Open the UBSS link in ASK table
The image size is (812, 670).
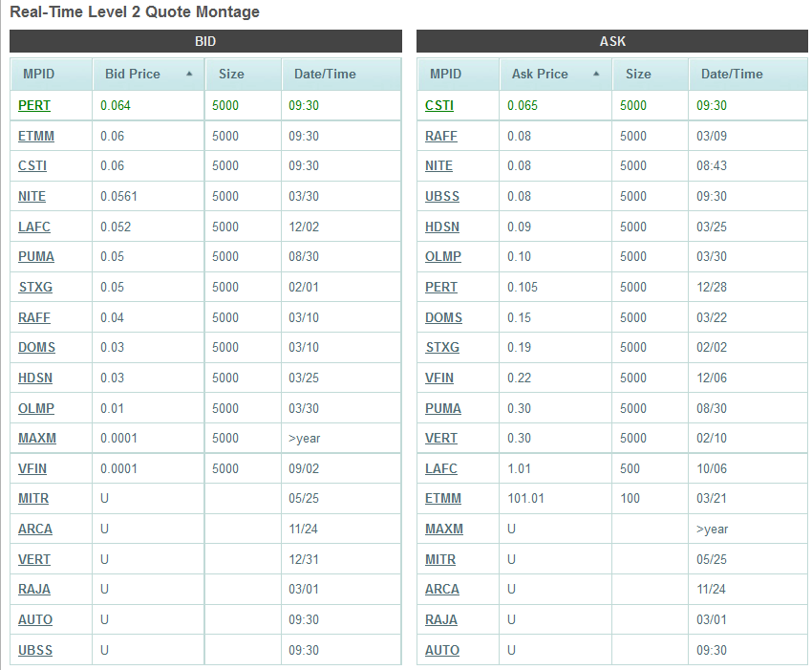click(442, 196)
